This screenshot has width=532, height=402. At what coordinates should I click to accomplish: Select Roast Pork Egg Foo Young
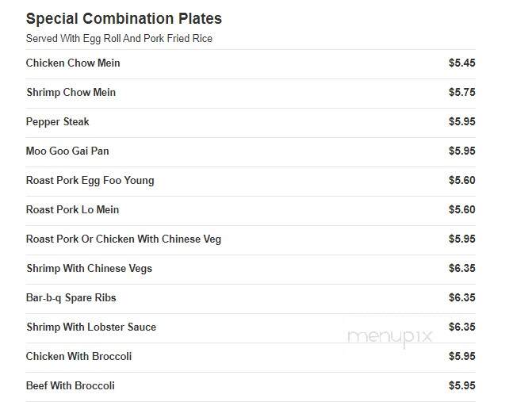pyautogui.click(x=90, y=181)
